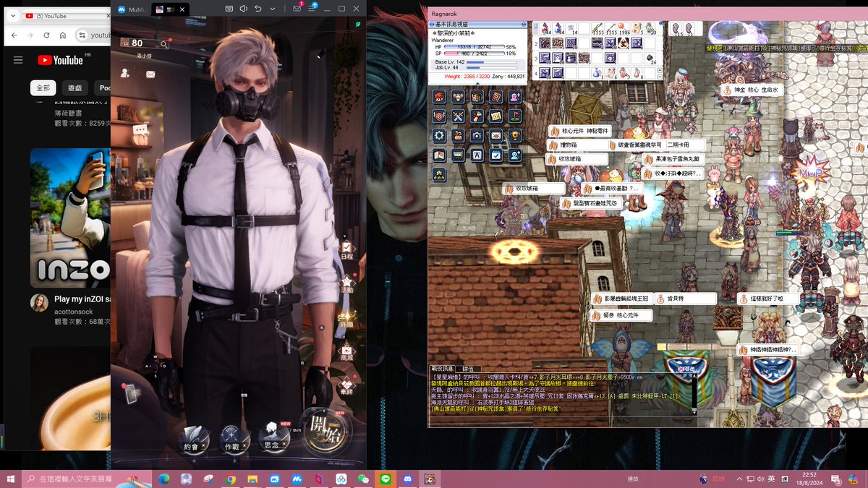
Task: Close MuMu game tab
Action: coord(182,9)
